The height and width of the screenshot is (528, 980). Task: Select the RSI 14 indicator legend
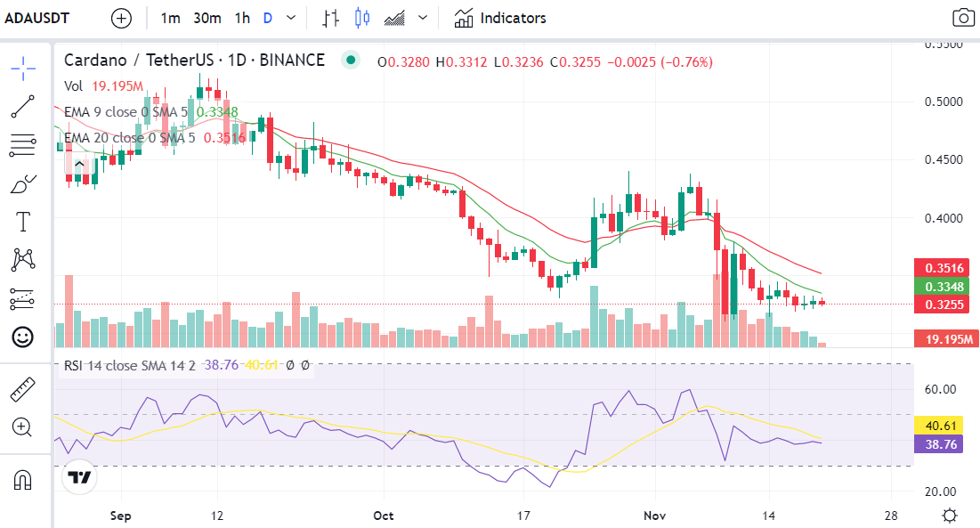tap(187, 365)
